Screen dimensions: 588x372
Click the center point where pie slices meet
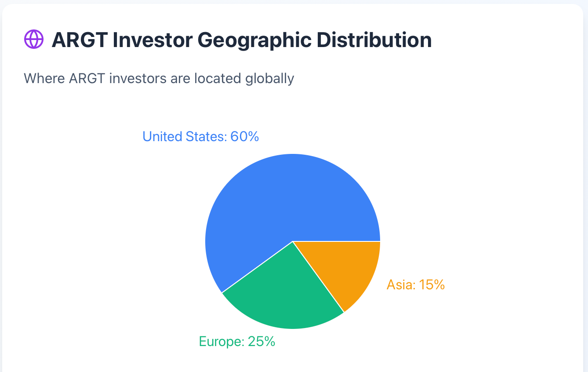[x=293, y=241]
